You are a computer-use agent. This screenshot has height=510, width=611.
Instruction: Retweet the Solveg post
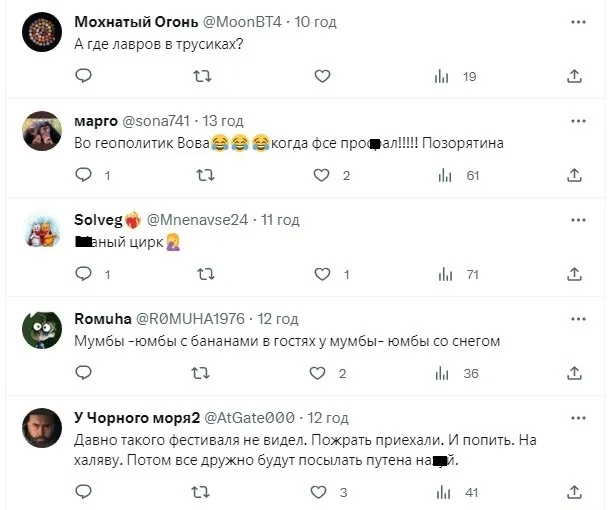(x=202, y=274)
